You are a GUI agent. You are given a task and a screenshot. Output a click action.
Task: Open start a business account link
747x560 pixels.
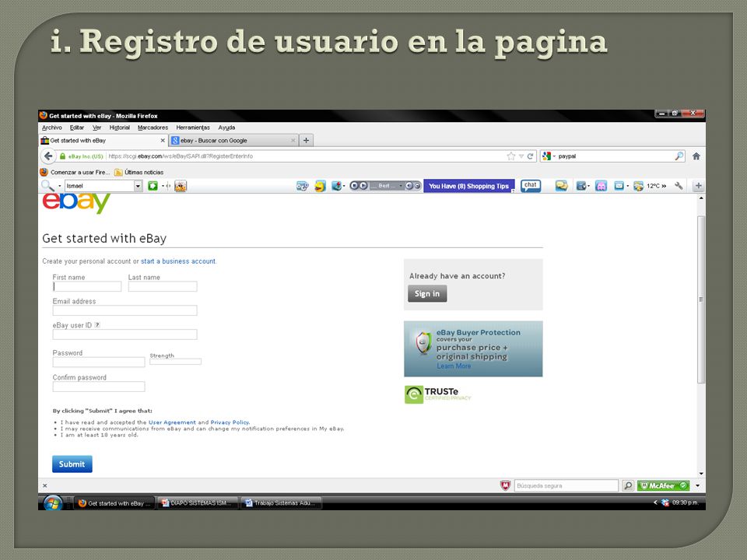coord(178,261)
